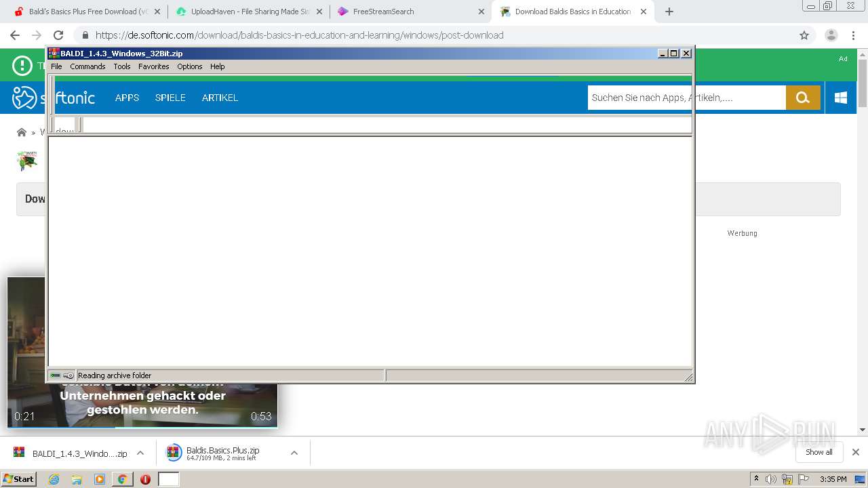Go back in Chrome
Viewport: 868px width, 488px height.
click(x=15, y=35)
